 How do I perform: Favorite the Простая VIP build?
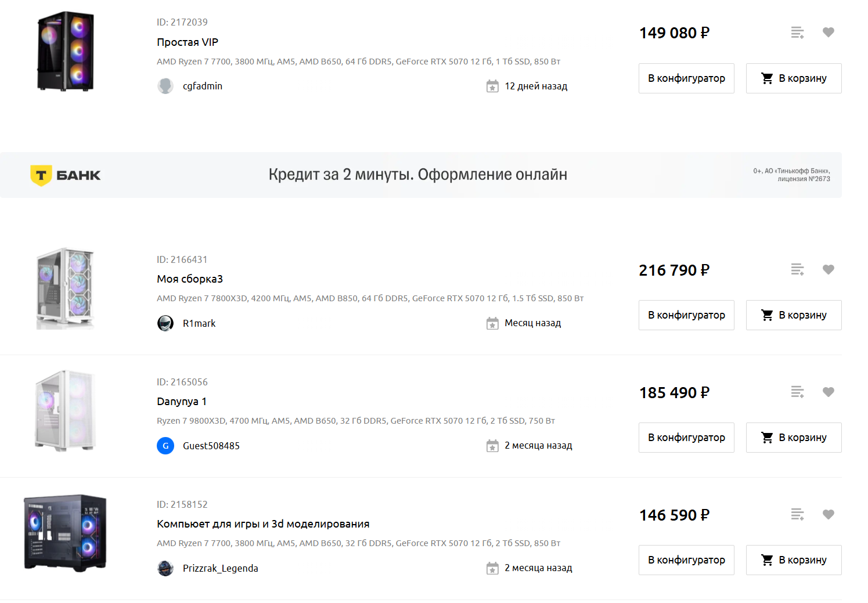click(828, 33)
